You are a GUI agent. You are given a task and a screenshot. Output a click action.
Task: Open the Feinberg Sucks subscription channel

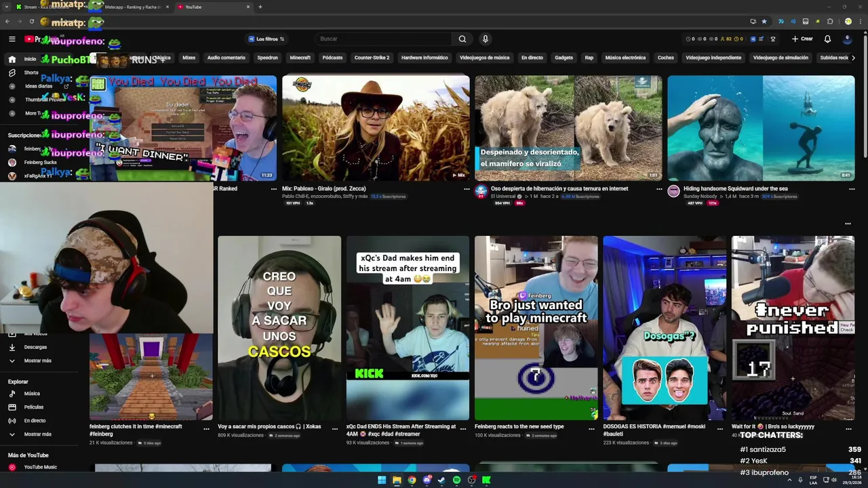(x=40, y=163)
